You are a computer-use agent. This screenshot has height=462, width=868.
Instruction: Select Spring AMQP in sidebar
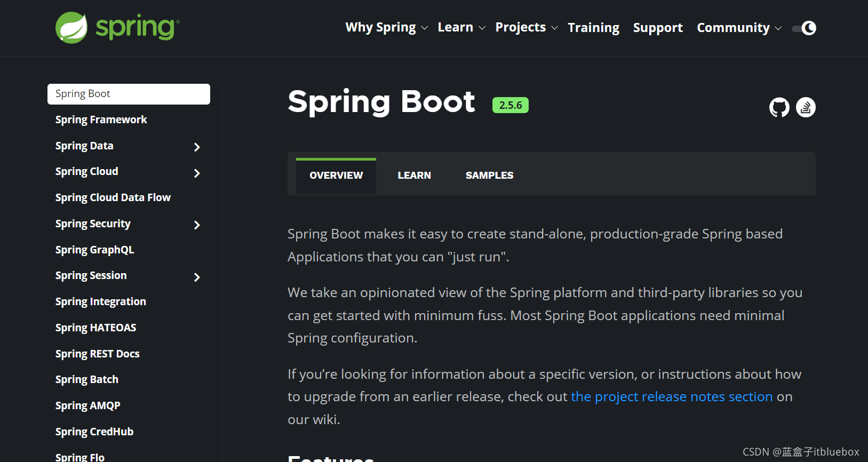pyautogui.click(x=88, y=406)
